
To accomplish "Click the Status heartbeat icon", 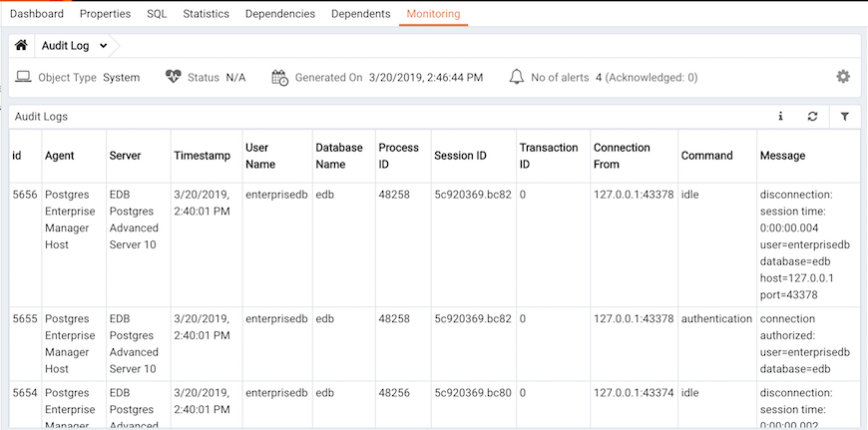I will point(174,77).
